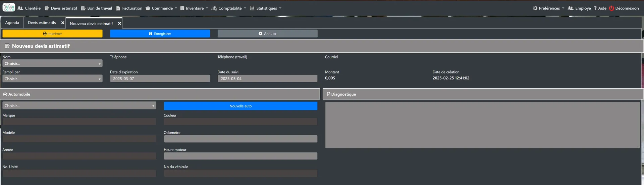Screen dimensions: 644x185
Task: Click the Bon de travail edit icon
Action: pyautogui.click(x=83, y=8)
